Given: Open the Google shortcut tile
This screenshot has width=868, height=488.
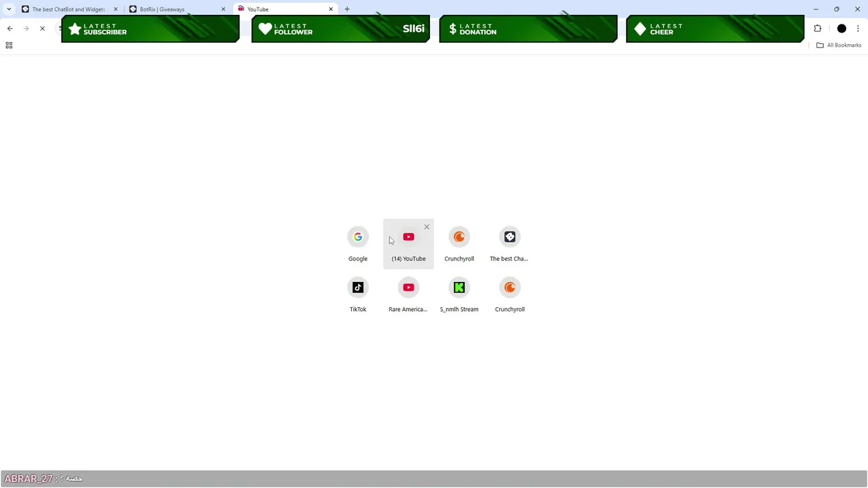Looking at the screenshot, I should (x=358, y=244).
